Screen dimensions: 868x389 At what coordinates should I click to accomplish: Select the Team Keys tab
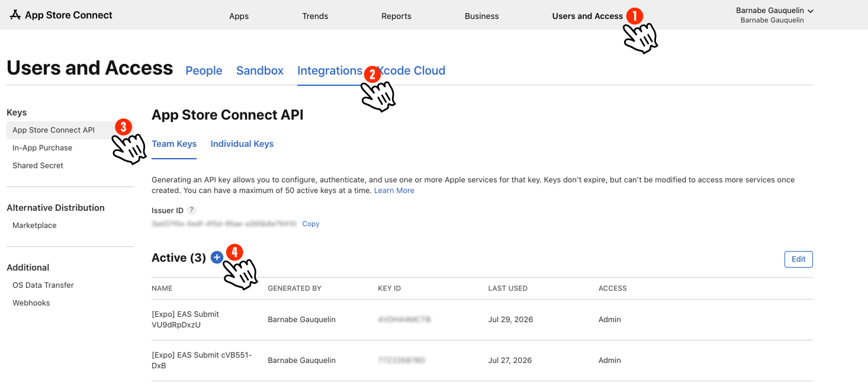[x=174, y=144]
